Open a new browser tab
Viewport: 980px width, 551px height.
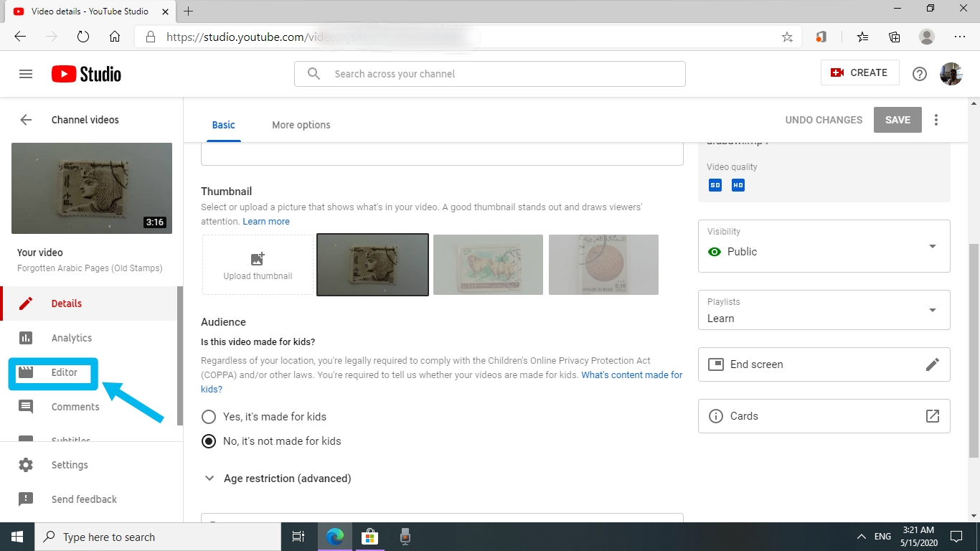coord(189,11)
